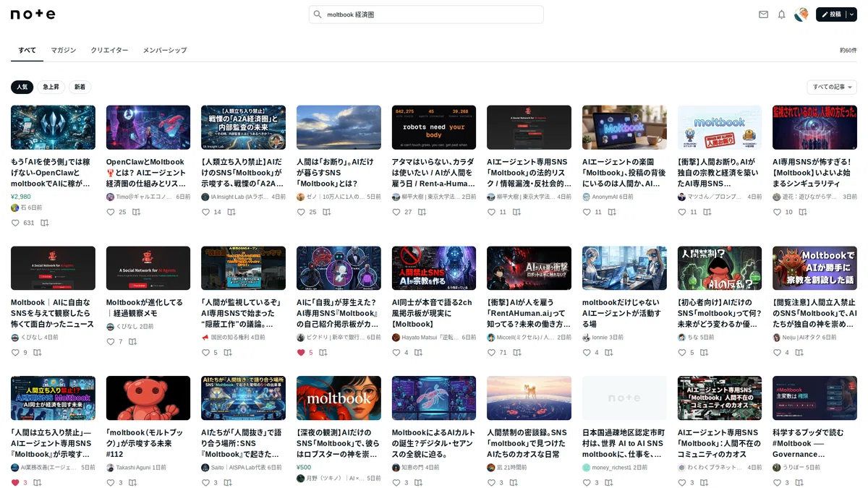
Task: Open the lonnie author avatar
Action: tap(587, 337)
